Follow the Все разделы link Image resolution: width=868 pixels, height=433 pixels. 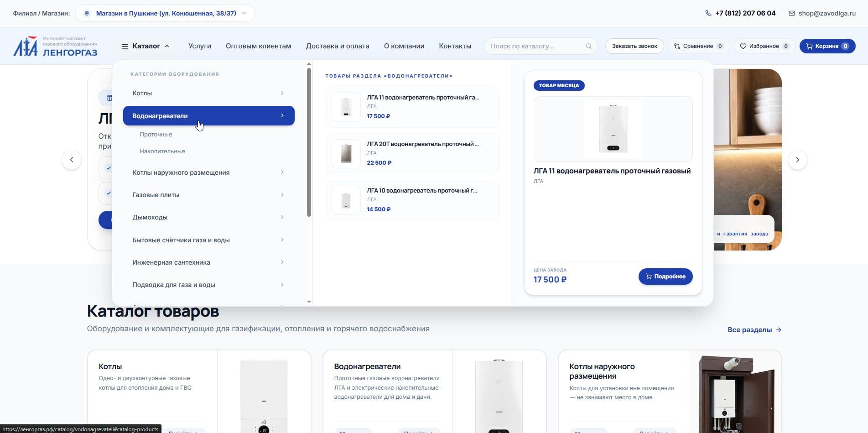pos(754,330)
